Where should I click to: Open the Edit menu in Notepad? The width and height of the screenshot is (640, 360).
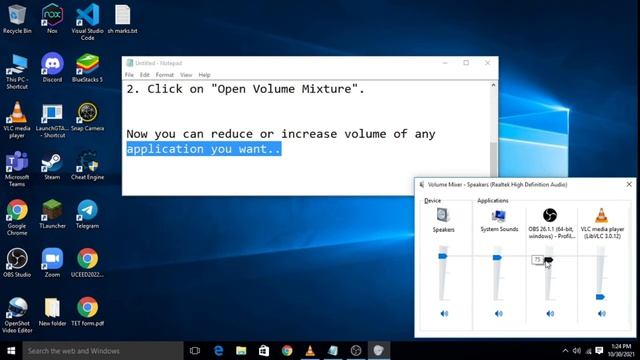point(144,75)
